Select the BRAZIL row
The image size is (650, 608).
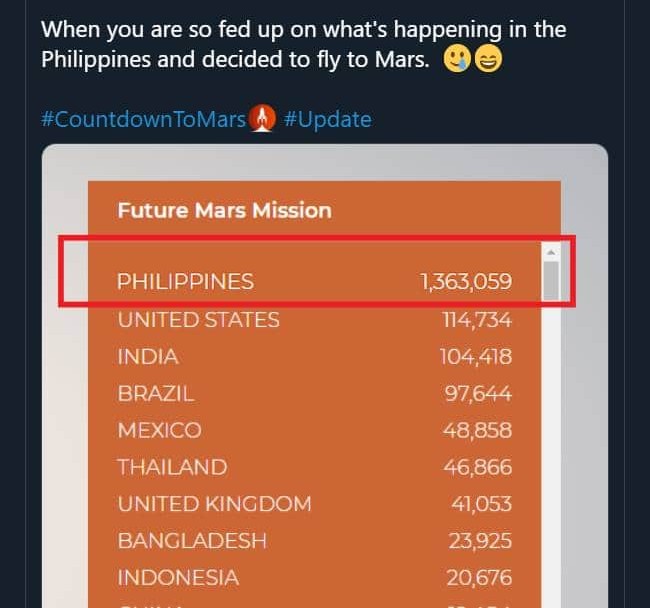315,393
